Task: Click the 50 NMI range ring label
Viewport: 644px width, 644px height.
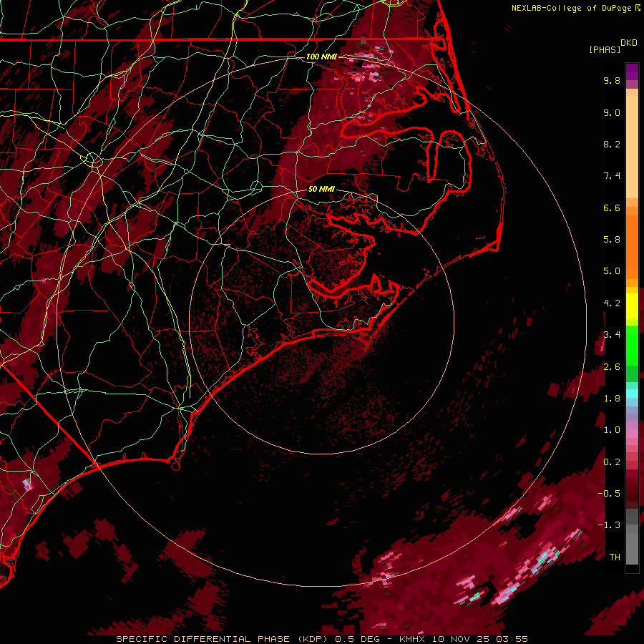Action: pos(321,189)
